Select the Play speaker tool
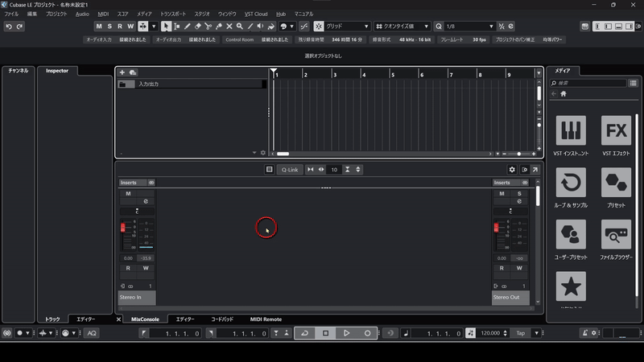644x362 pixels. click(260, 27)
